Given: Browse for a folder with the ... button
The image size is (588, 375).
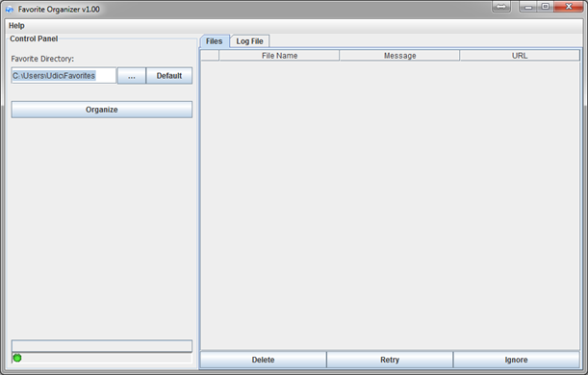Looking at the screenshot, I should (x=132, y=76).
